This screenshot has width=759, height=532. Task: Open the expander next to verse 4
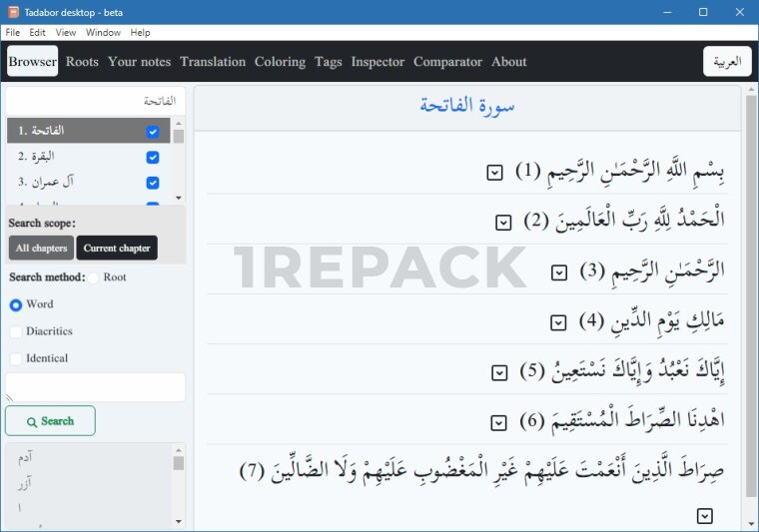[x=559, y=322]
